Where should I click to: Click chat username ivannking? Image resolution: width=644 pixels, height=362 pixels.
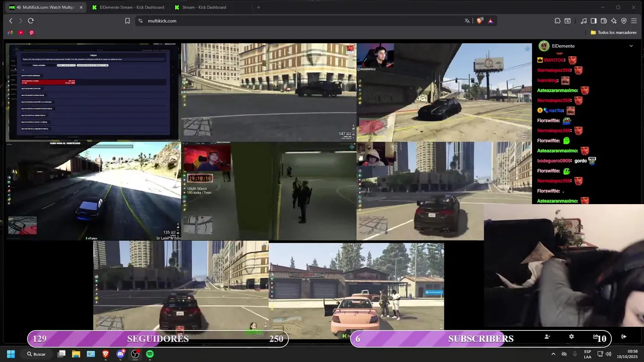547,80
